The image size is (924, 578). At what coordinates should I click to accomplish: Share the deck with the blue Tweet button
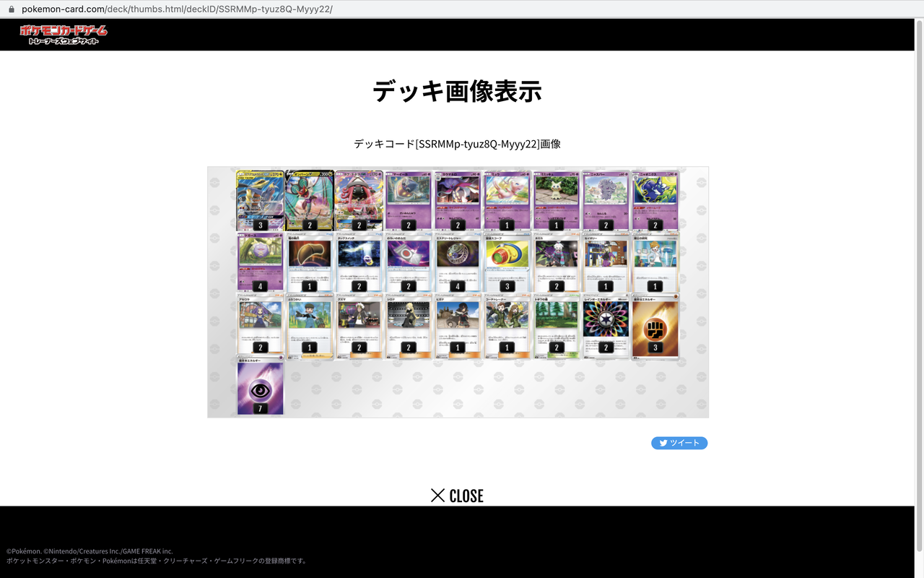pyautogui.click(x=679, y=443)
